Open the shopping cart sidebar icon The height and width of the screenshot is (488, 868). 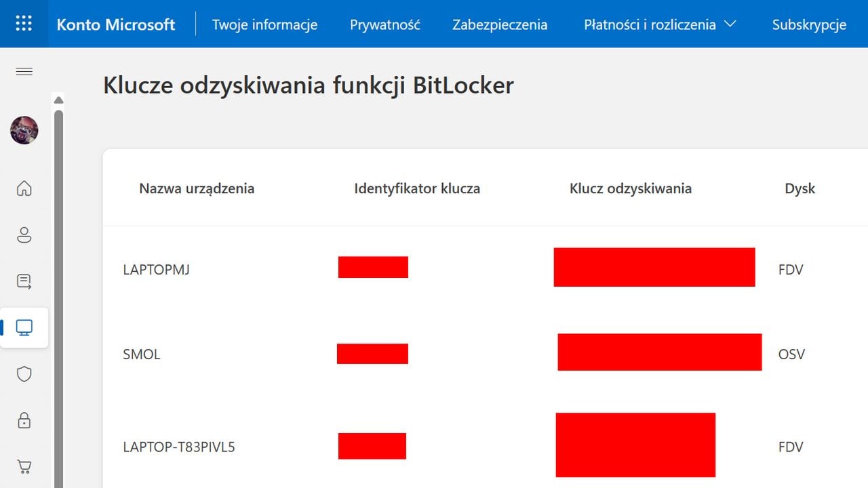pos(24,466)
